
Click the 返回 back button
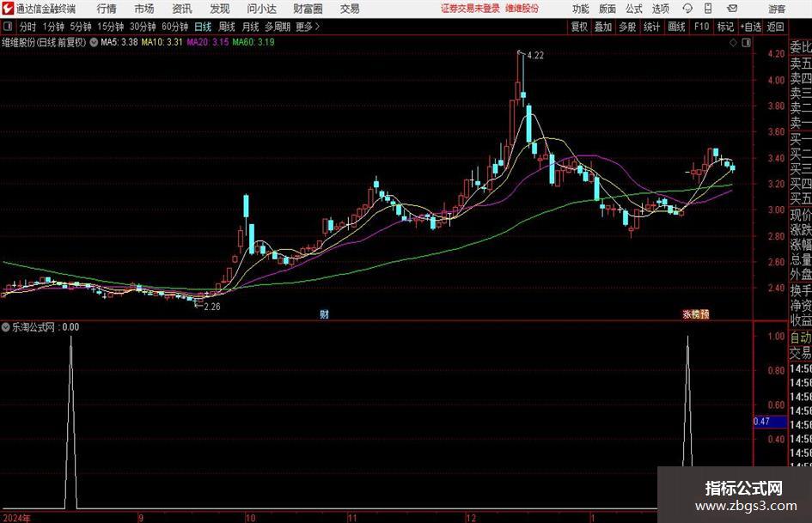pos(775,27)
